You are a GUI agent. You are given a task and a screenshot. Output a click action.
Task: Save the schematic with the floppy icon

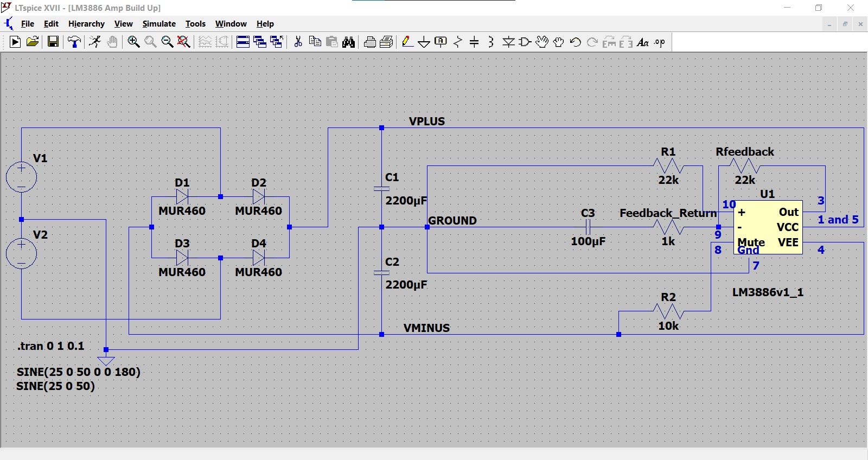point(53,42)
